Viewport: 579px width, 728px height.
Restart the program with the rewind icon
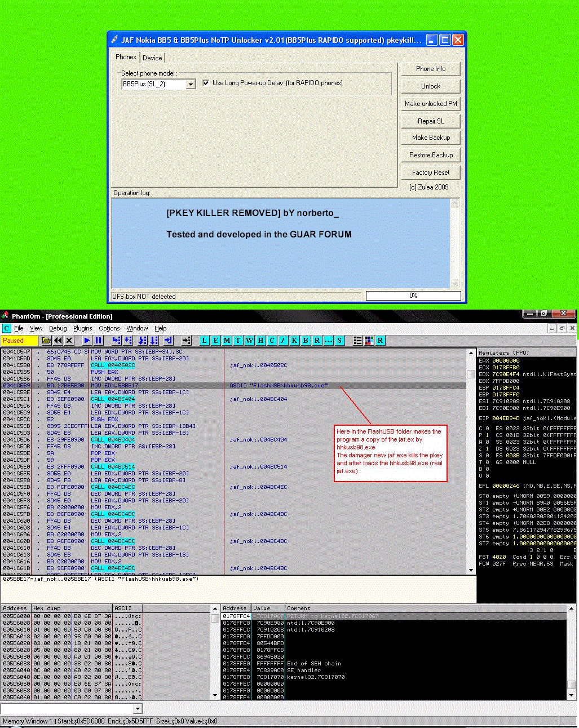[58, 341]
